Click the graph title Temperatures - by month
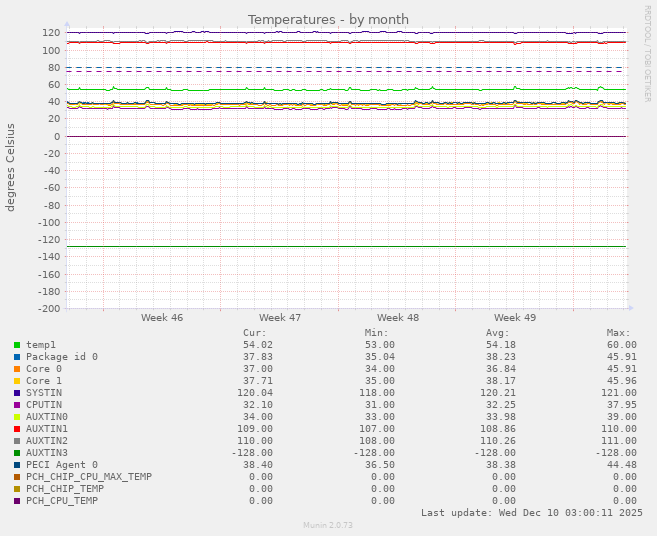Viewport: 657px width, 536px height. (328, 20)
